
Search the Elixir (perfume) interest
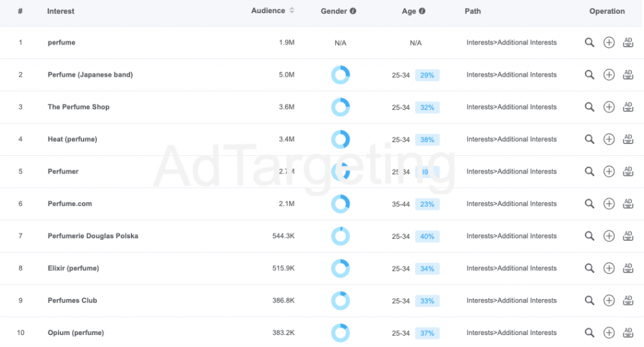[589, 268]
